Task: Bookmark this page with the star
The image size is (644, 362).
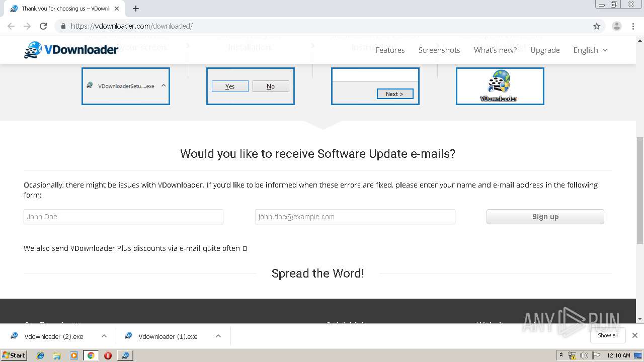Action: click(597, 26)
